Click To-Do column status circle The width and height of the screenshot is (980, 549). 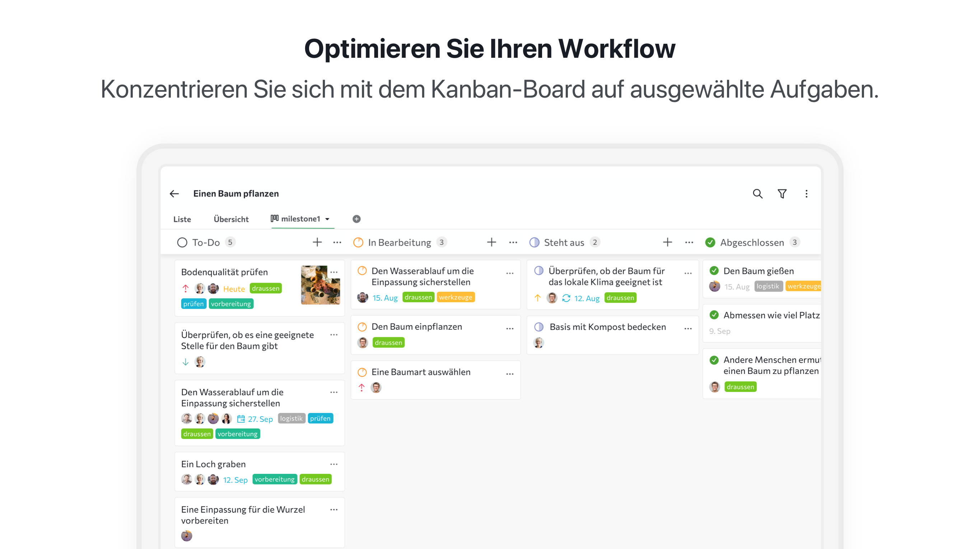(x=182, y=243)
